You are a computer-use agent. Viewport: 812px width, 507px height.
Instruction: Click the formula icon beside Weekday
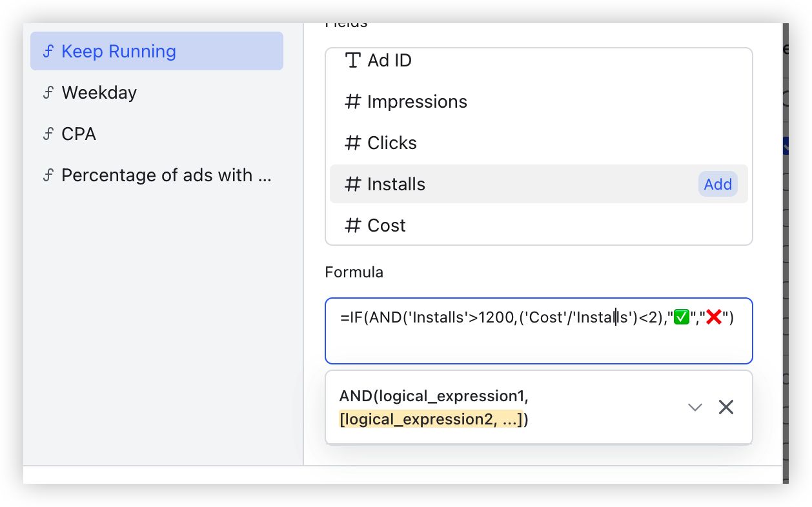[x=47, y=93]
